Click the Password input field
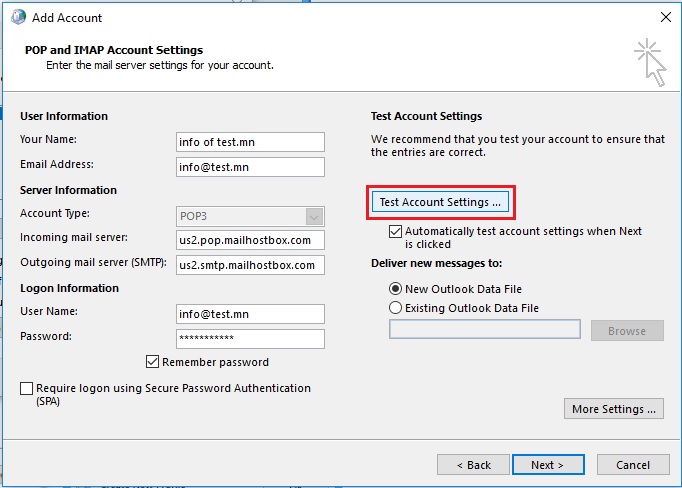The image size is (682, 488). [250, 339]
